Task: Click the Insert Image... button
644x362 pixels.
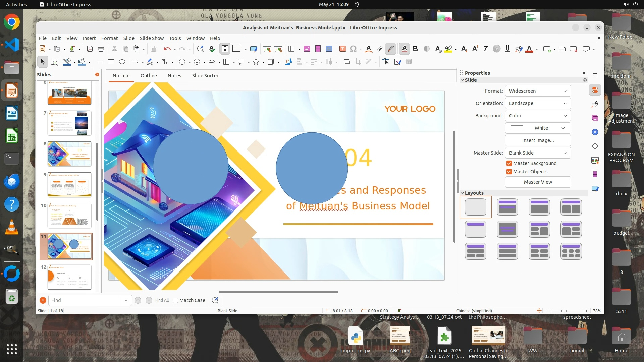Action: pyautogui.click(x=538, y=140)
